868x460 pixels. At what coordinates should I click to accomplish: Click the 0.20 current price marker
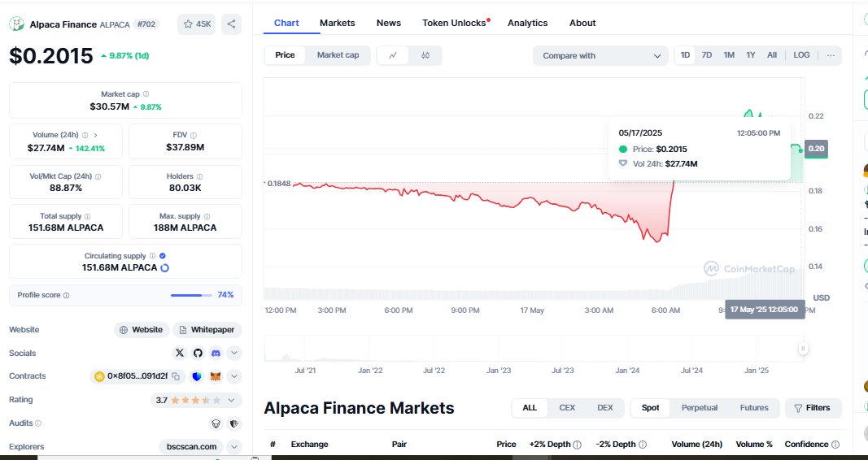tap(816, 148)
